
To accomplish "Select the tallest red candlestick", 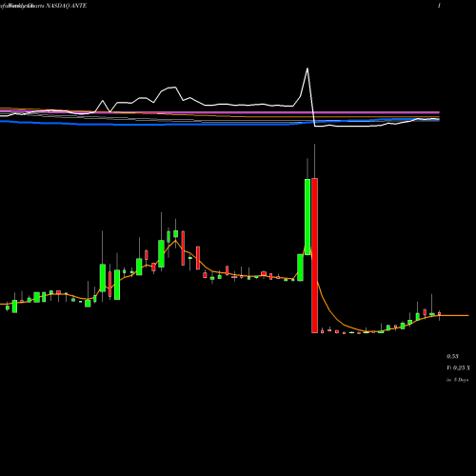I will [314, 255].
